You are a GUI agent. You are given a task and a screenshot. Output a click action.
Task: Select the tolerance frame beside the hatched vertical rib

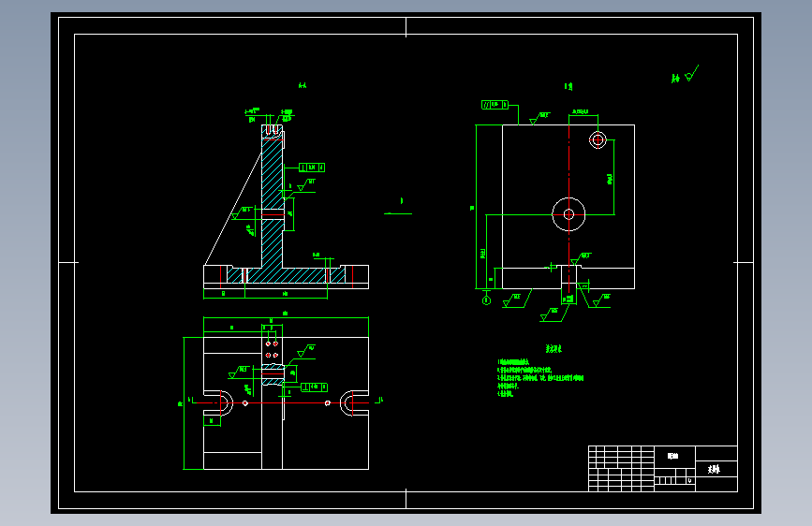(312, 168)
